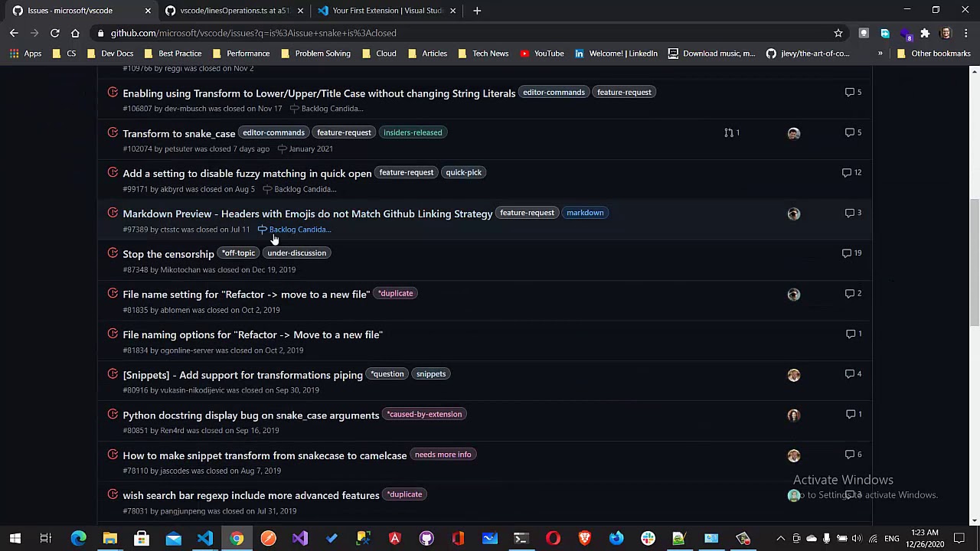Launch Microsoft Edge from the taskbar
Image resolution: width=980 pixels, height=551 pixels.
(78, 539)
